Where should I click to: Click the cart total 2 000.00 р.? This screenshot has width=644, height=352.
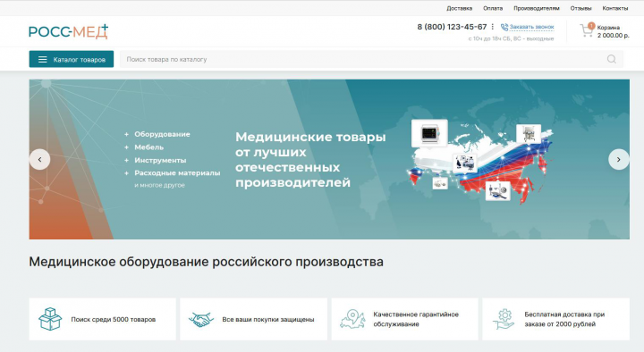(613, 36)
